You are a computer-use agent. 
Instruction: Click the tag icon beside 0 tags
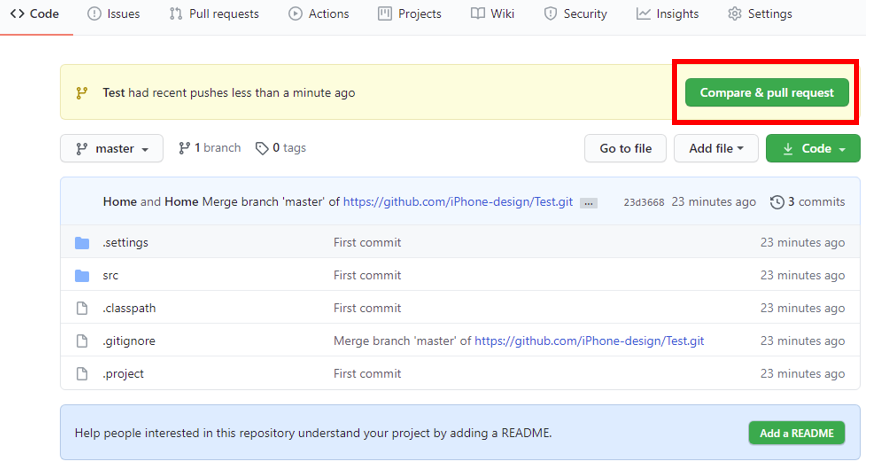click(262, 149)
